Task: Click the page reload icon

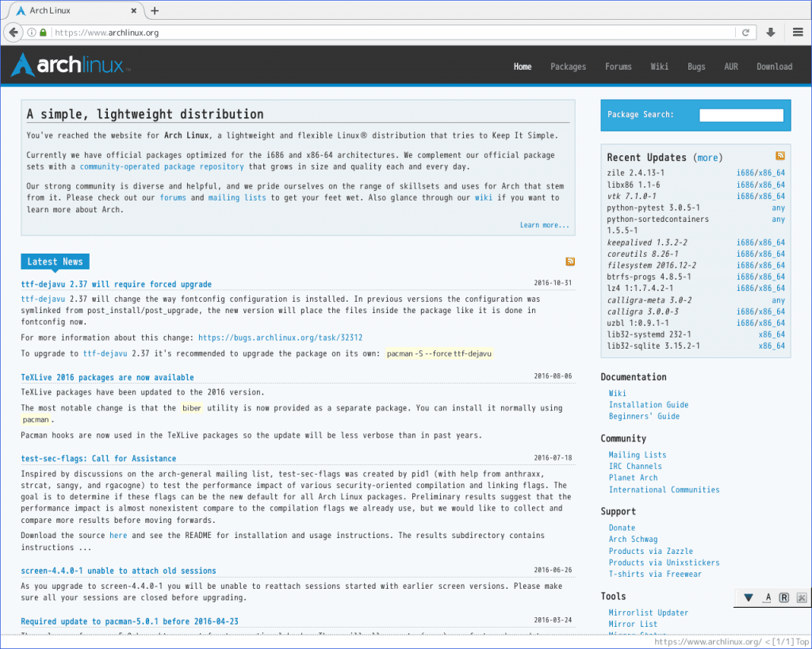Action: click(x=745, y=32)
